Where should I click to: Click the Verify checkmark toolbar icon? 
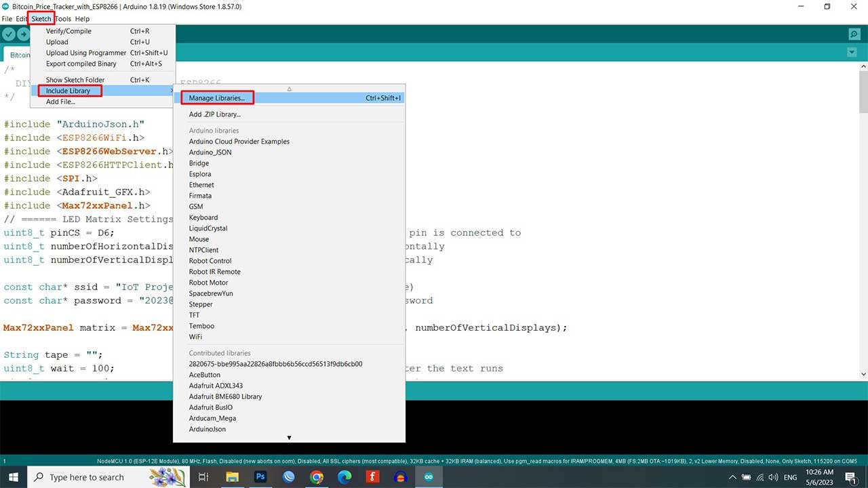tap(9, 34)
